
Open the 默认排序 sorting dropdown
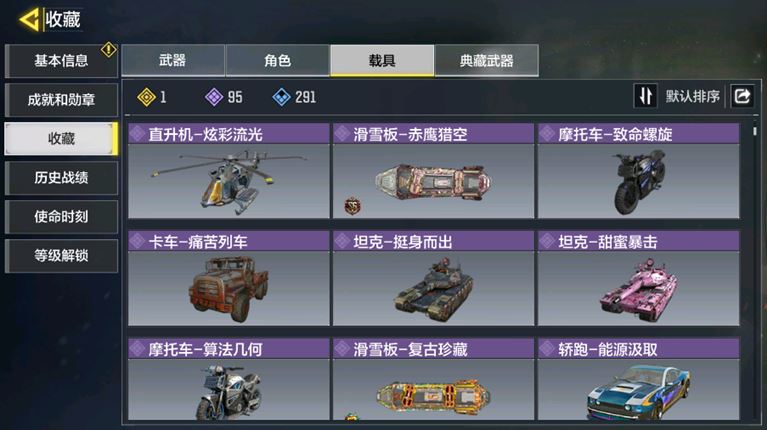pyautogui.click(x=692, y=96)
